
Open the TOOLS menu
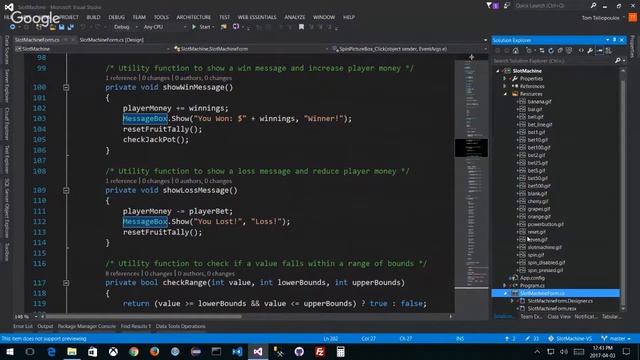coord(161,17)
